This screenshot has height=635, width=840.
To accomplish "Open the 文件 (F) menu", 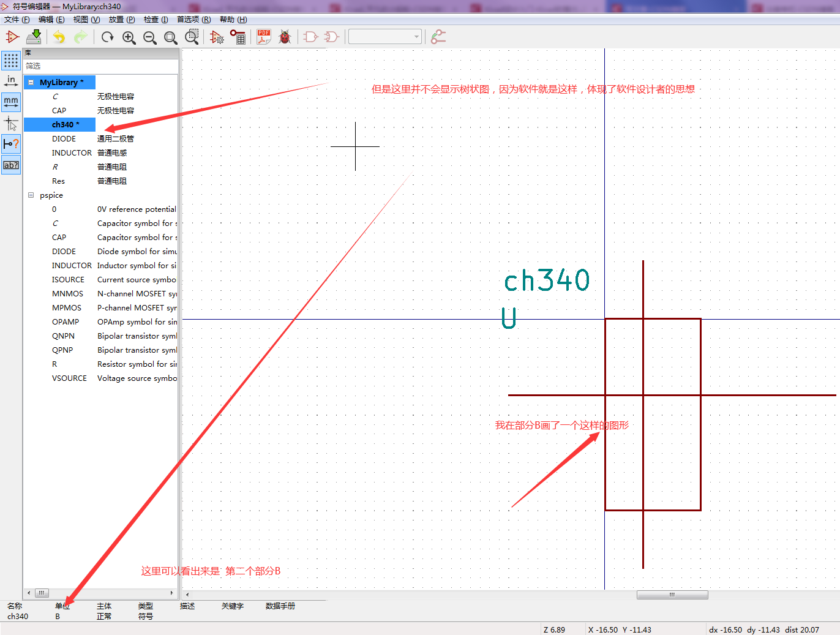I will coord(17,20).
